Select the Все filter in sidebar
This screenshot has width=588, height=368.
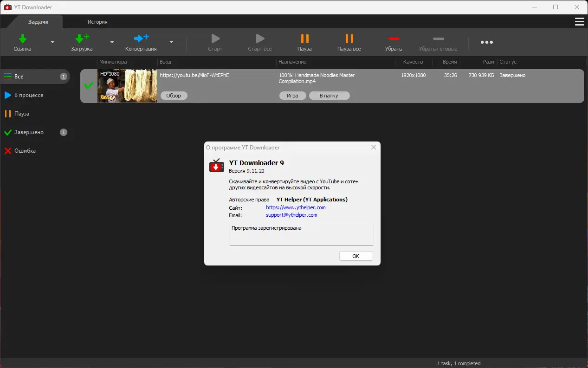tap(35, 77)
